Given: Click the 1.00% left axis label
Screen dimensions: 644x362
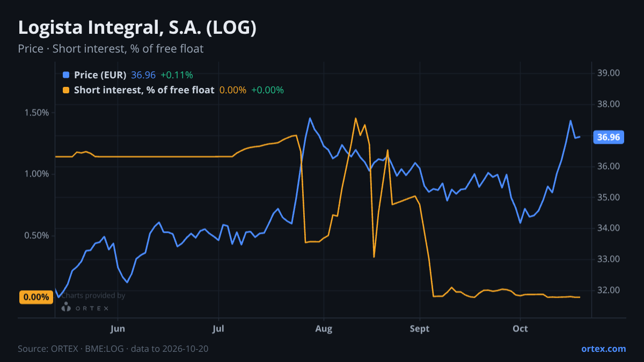Looking at the screenshot, I should point(36,174).
